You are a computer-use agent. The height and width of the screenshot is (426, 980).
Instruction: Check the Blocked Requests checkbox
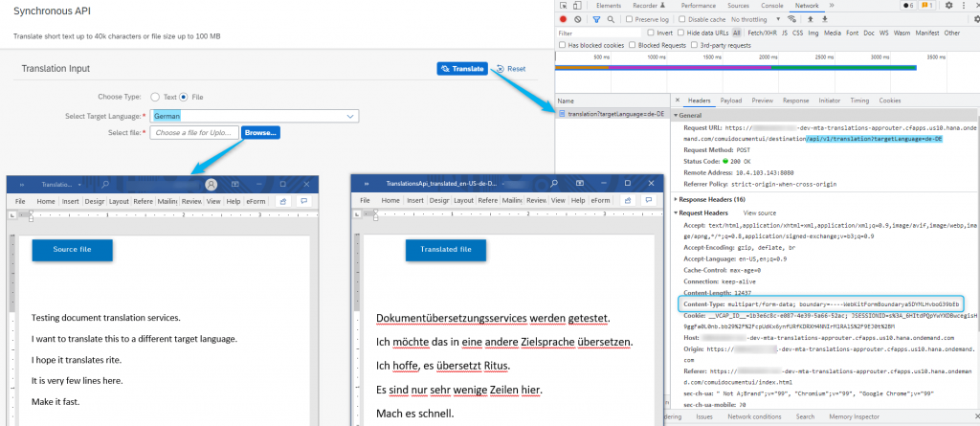[633, 45]
